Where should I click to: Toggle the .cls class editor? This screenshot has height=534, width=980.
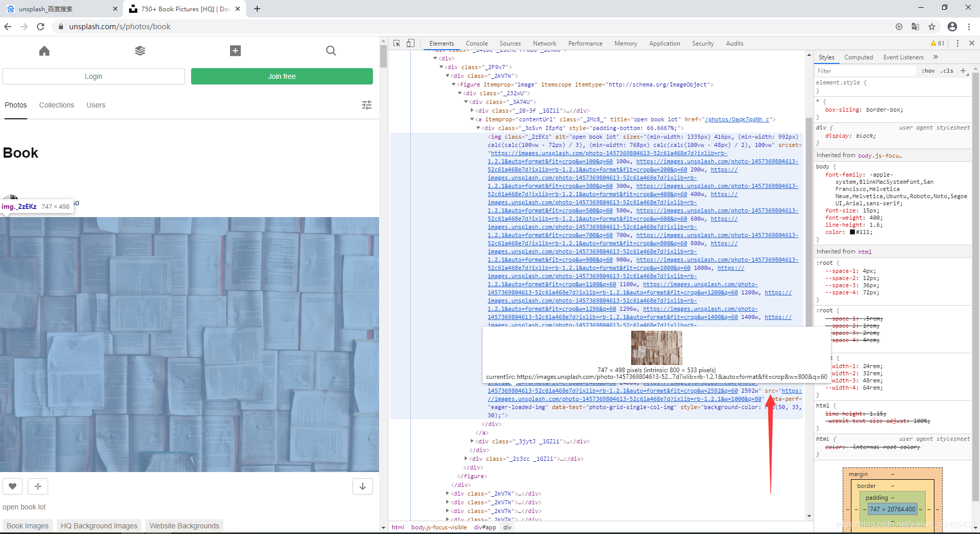click(x=947, y=71)
